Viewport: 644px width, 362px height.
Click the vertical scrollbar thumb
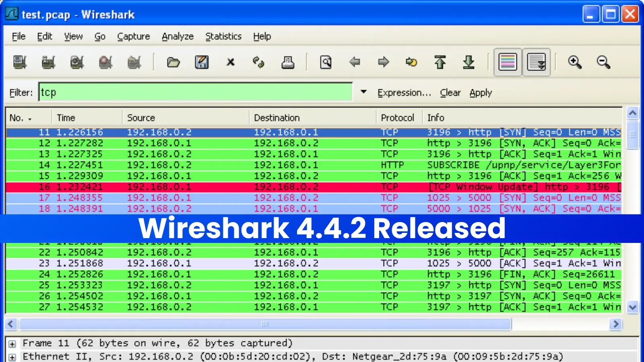point(632,134)
